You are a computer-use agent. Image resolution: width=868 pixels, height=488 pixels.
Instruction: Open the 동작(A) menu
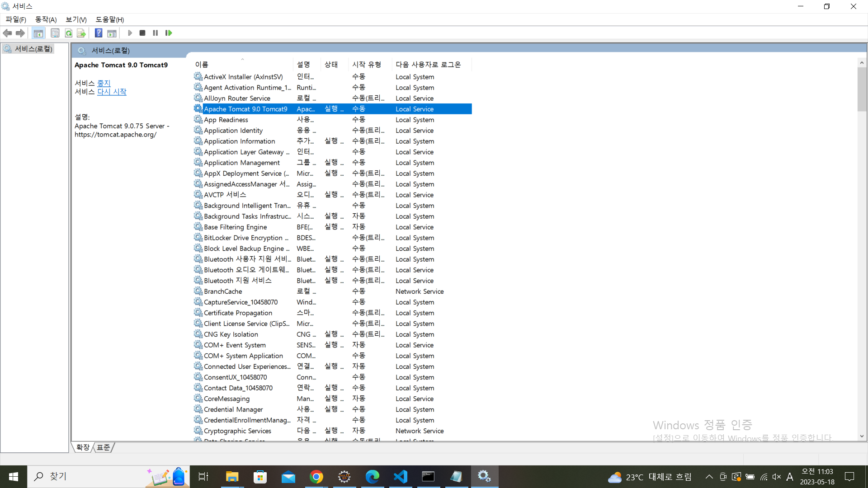point(46,19)
